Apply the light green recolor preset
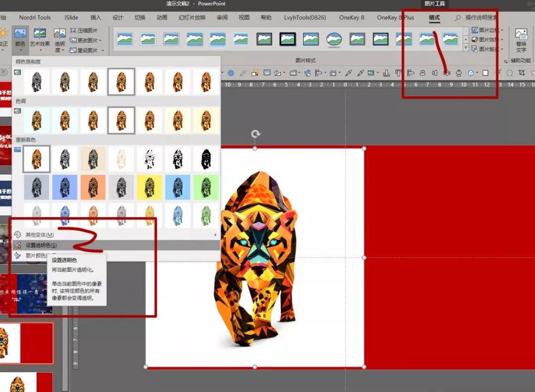The image size is (535, 392). click(206, 216)
